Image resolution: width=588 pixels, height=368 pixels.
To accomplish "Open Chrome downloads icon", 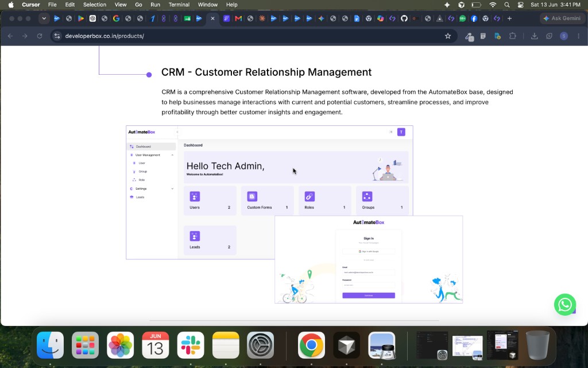I will pos(535,36).
